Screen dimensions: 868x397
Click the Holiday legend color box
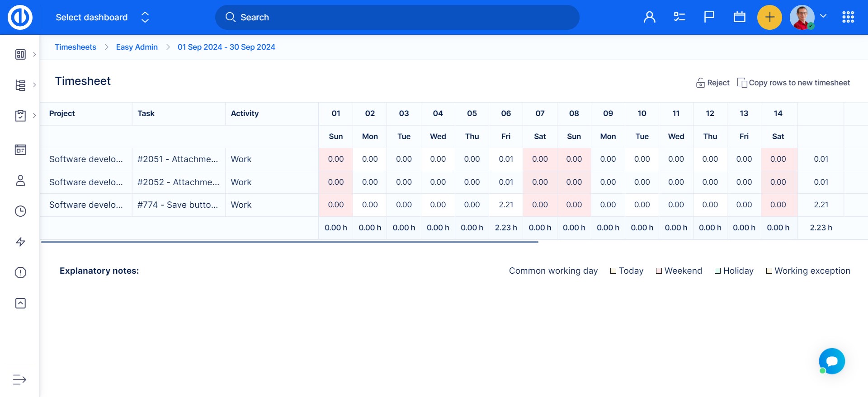717,271
